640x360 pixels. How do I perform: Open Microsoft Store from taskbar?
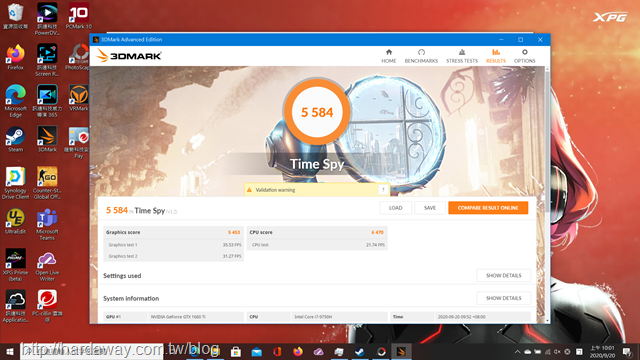click(x=236, y=351)
